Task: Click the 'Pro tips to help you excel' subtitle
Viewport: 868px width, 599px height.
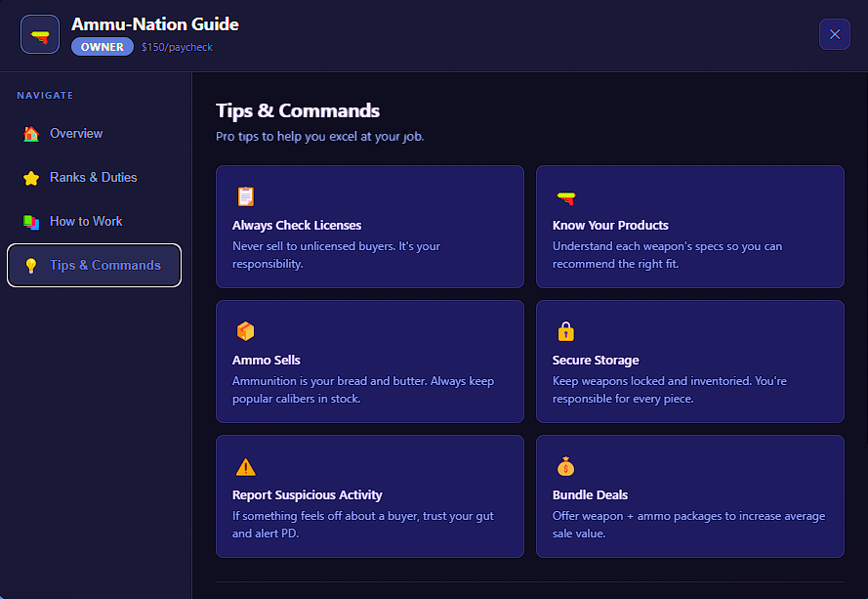Action: point(320,136)
